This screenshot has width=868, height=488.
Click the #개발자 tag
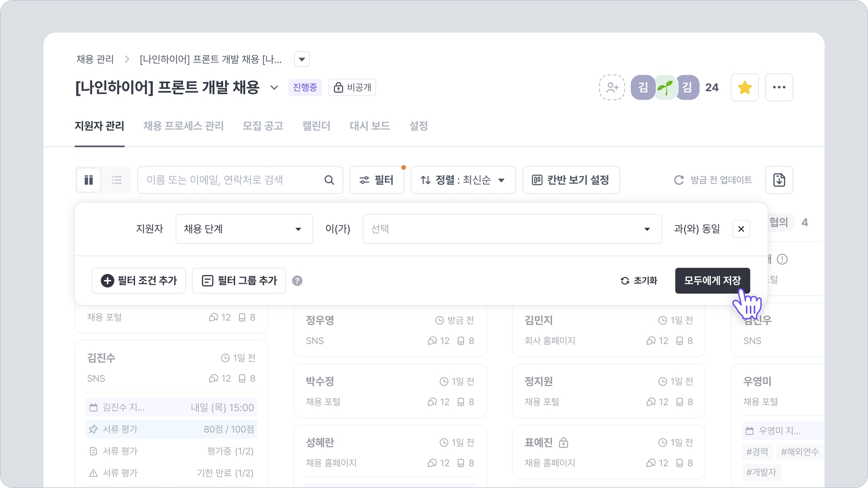761,472
